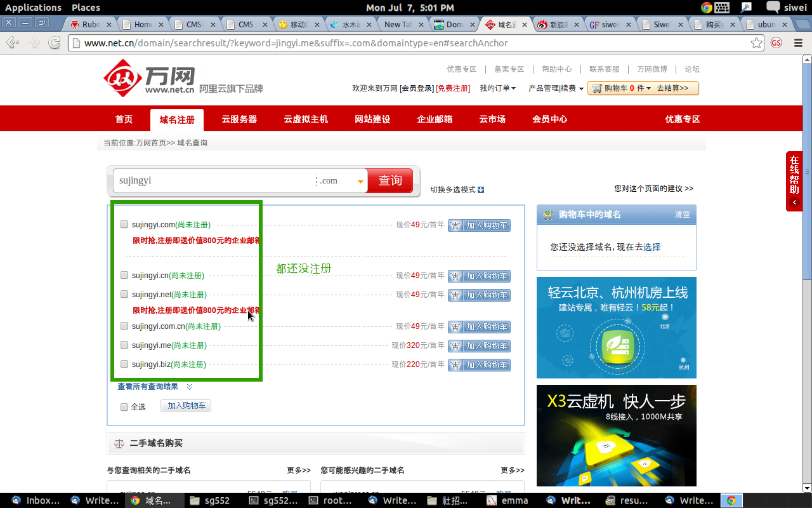This screenshot has height=508, width=812.
Task: Switch to the 云服务器 navigation tab
Action: tap(239, 118)
